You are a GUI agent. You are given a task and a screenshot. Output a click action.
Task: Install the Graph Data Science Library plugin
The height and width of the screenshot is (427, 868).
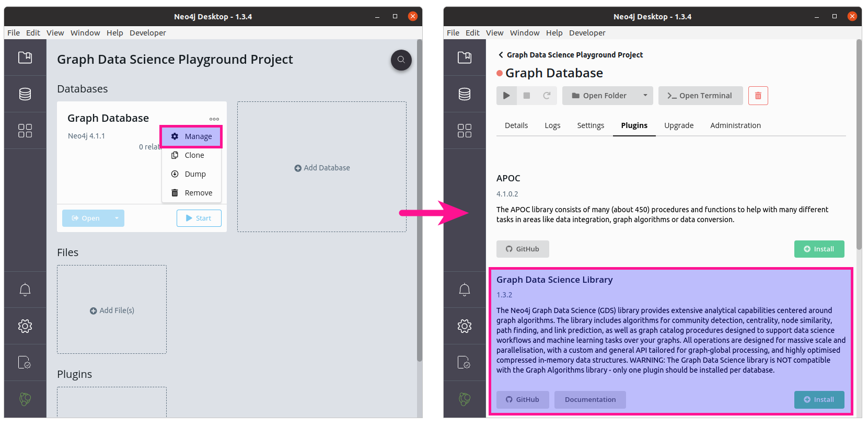coord(819,399)
